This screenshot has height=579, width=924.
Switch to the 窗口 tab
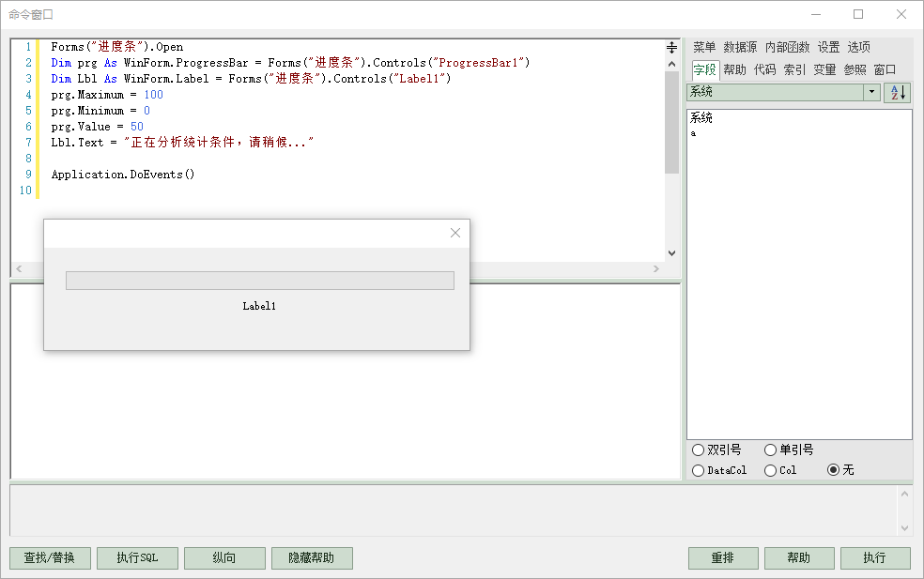coord(885,70)
